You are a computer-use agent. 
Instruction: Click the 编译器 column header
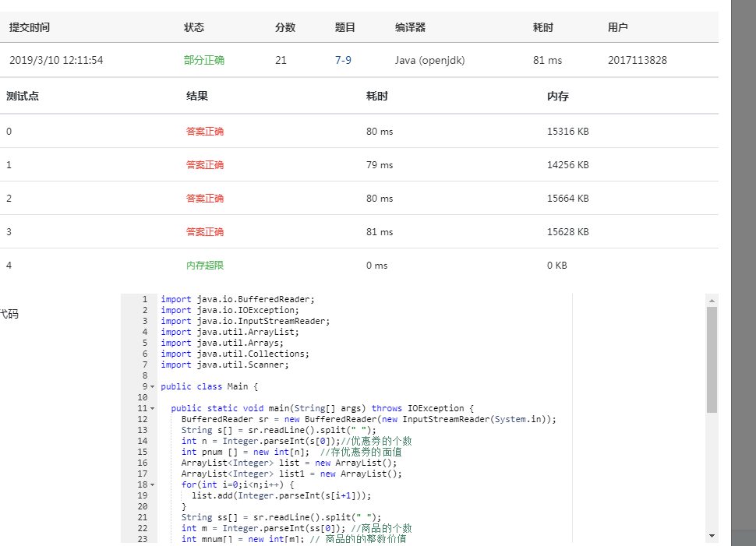(410, 27)
